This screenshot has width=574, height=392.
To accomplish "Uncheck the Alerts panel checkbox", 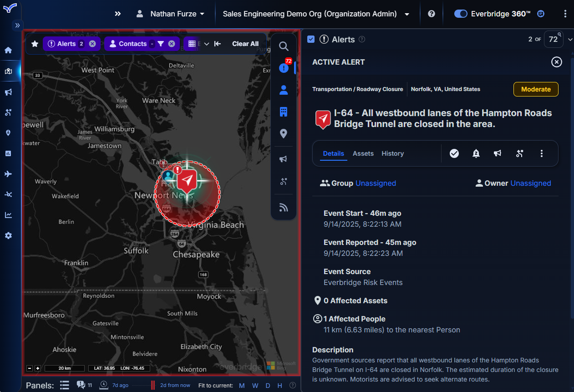I will point(311,39).
